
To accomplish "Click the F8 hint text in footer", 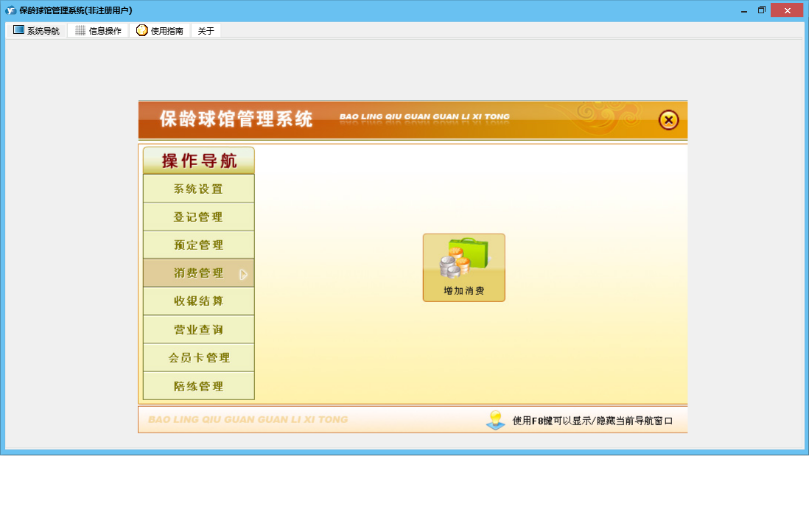I will 592,421.
